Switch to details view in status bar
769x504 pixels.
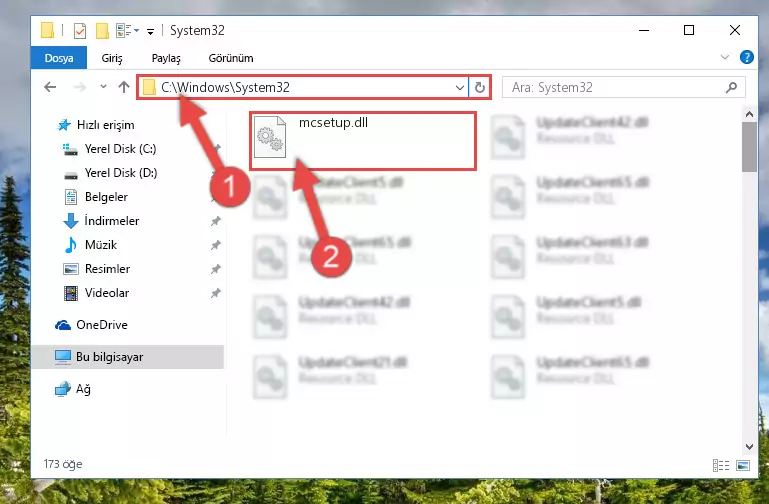(720, 465)
